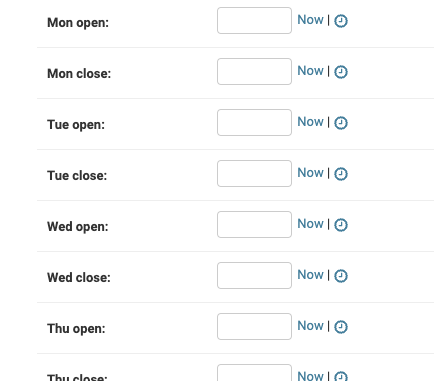The width and height of the screenshot is (434, 381).
Task: Open the clock picker for Mon open
Action: click(x=341, y=21)
